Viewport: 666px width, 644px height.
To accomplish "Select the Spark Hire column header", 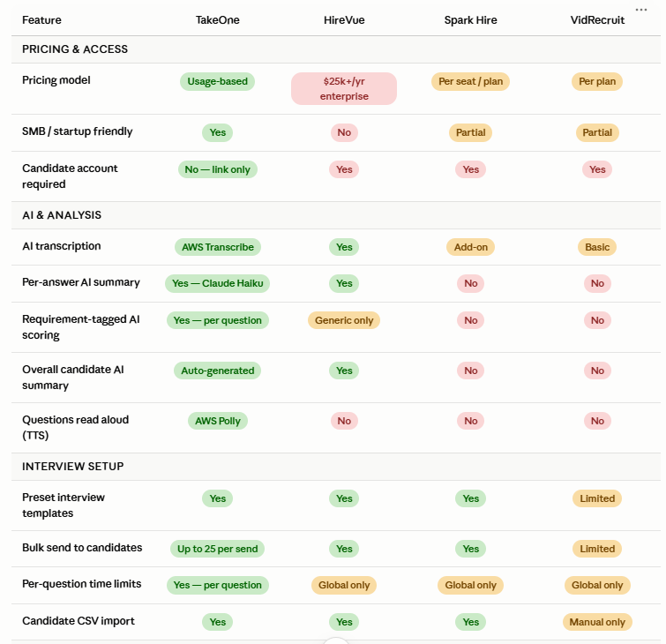I will click(471, 20).
